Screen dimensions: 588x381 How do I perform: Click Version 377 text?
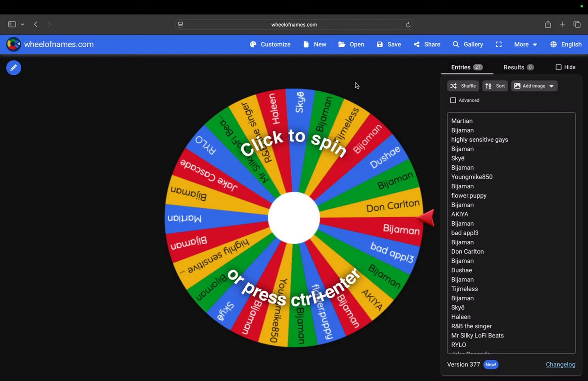click(464, 364)
